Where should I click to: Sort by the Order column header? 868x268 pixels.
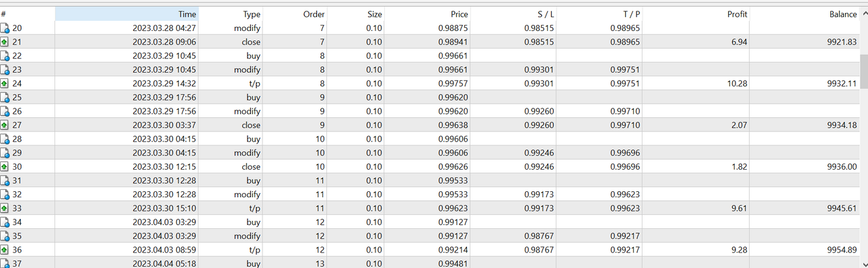coord(295,14)
